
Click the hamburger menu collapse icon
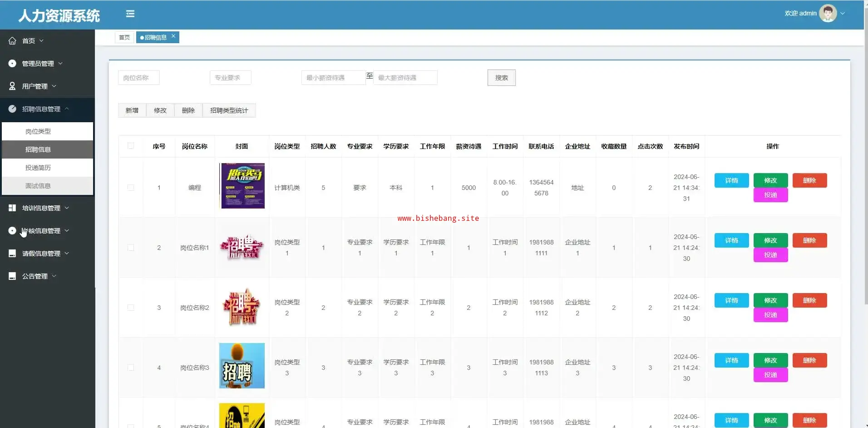point(130,14)
